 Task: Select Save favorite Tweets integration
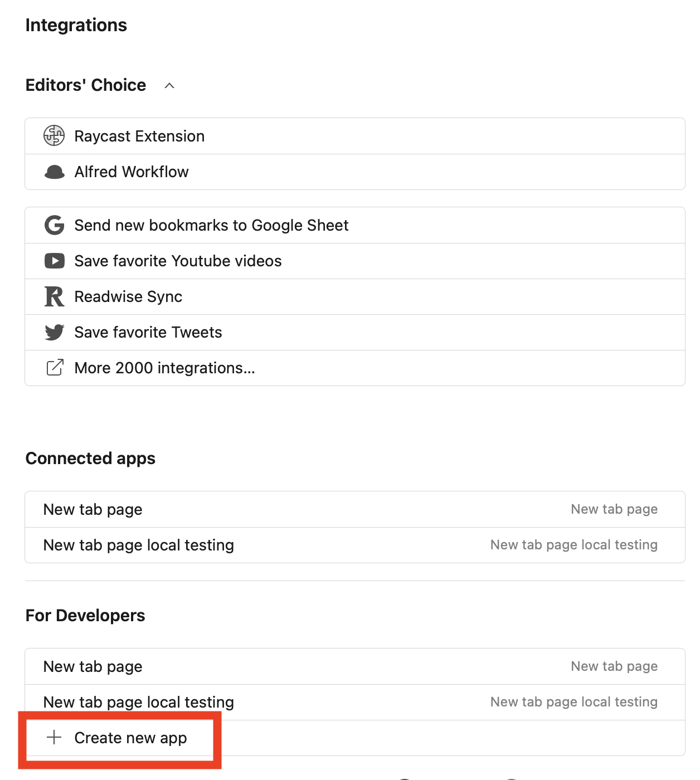[x=148, y=332]
